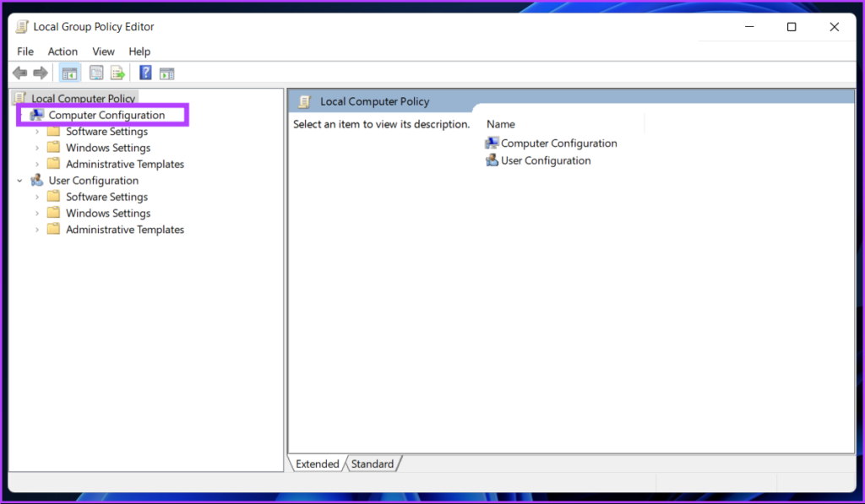Switch to the Extended tab
Viewport: 865px width, 504px height.
point(317,463)
